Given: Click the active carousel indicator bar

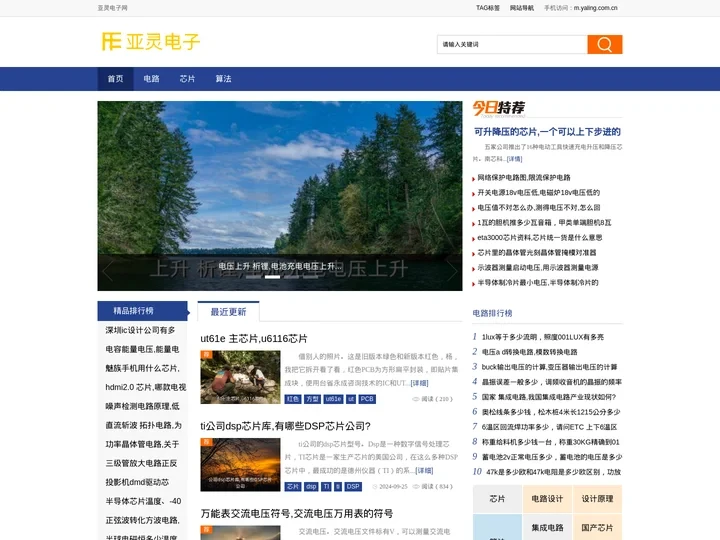Looking at the screenshot, I should tap(272, 277).
